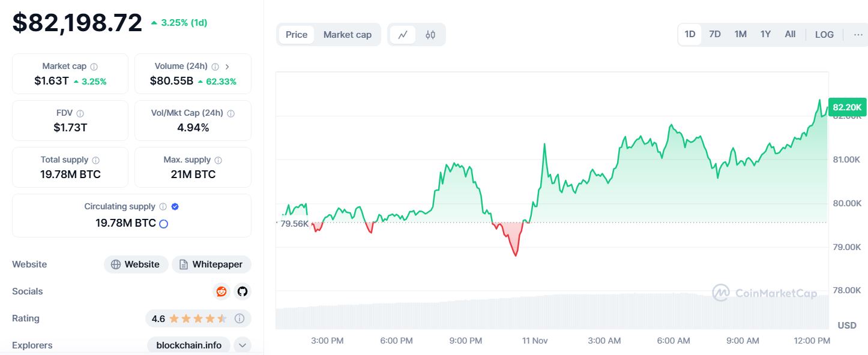Switch to line chart view icon
This screenshot has height=355, width=868.
coord(403,35)
